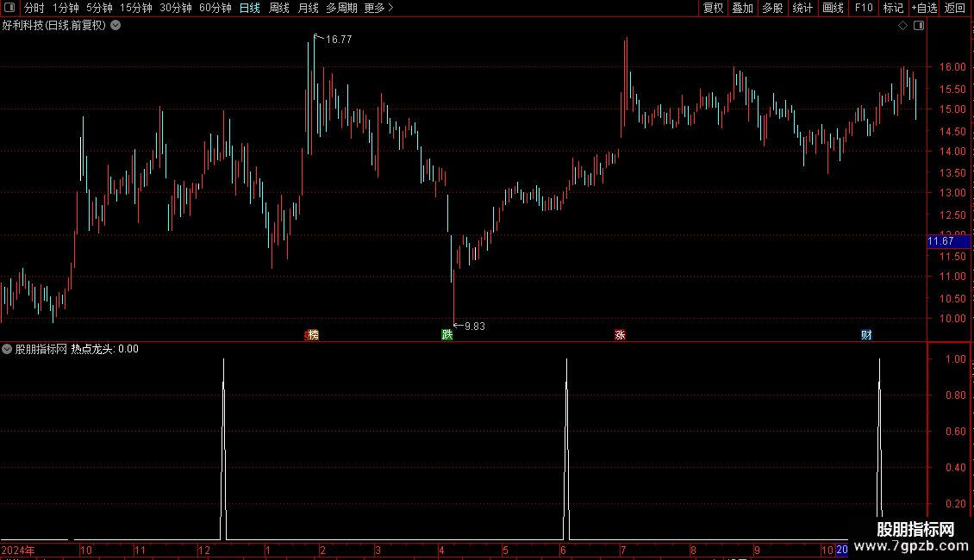Open the F10 company info
The height and width of the screenshot is (560, 974).
(x=864, y=8)
